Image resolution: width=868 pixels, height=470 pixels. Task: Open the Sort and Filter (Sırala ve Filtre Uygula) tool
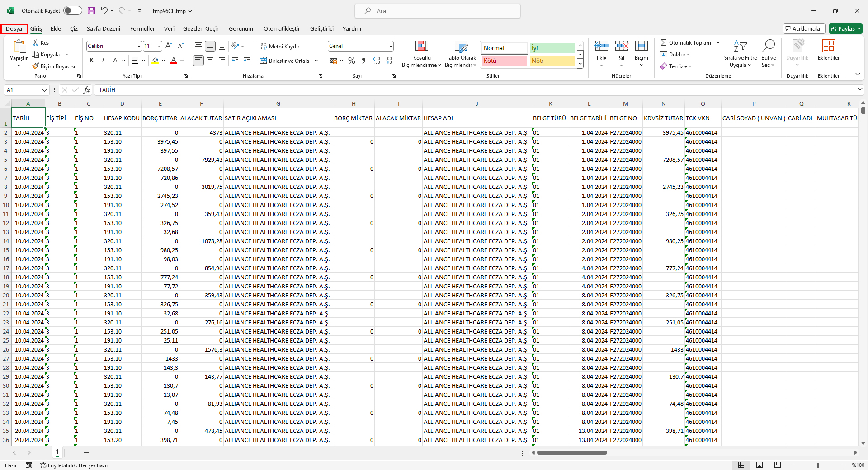[740, 54]
